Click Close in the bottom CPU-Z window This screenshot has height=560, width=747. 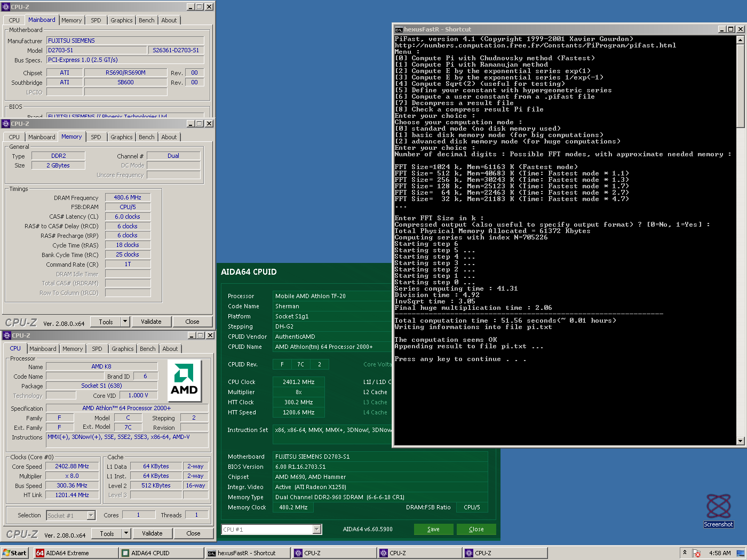[x=193, y=533]
